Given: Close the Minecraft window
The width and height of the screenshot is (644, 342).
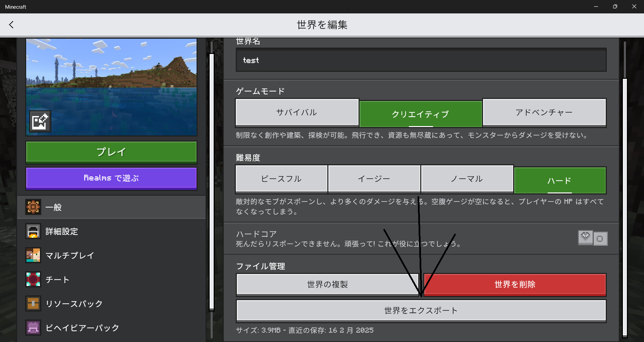Looking at the screenshot, I should point(634,7).
